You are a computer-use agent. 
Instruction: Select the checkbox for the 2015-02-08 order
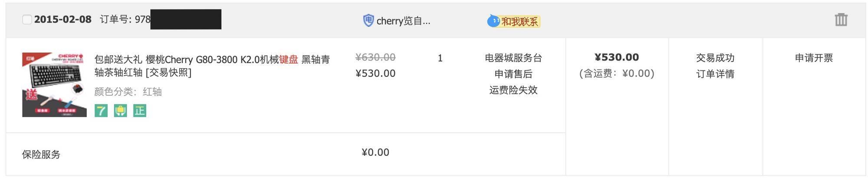point(27,20)
